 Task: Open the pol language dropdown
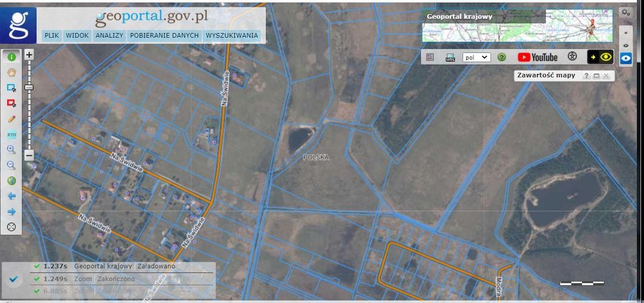pyautogui.click(x=476, y=57)
